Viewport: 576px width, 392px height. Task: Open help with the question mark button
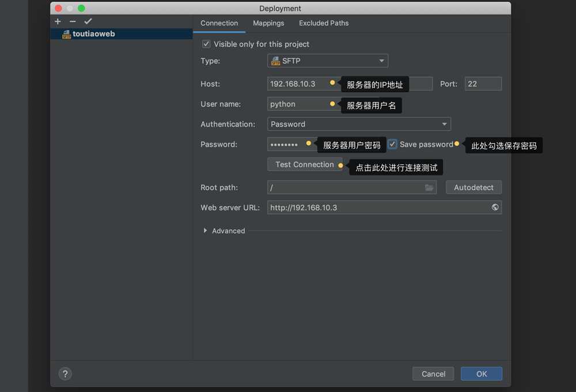[65, 374]
